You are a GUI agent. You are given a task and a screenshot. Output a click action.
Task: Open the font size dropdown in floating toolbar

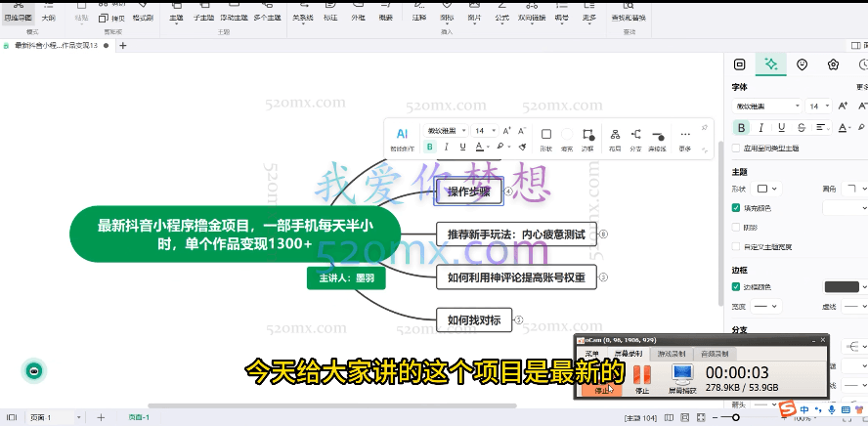(x=485, y=131)
